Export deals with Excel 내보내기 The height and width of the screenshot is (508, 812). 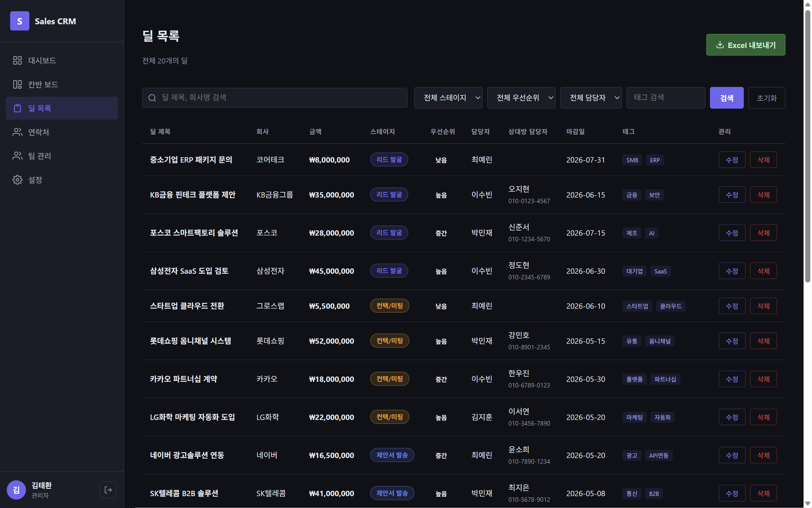[x=745, y=45]
